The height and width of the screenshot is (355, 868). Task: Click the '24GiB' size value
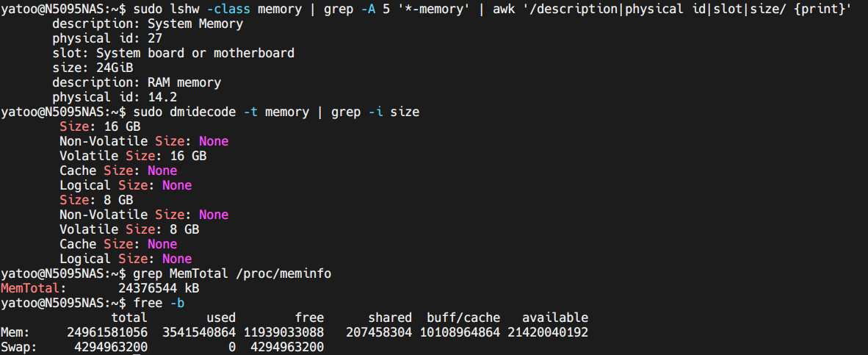[x=115, y=68]
